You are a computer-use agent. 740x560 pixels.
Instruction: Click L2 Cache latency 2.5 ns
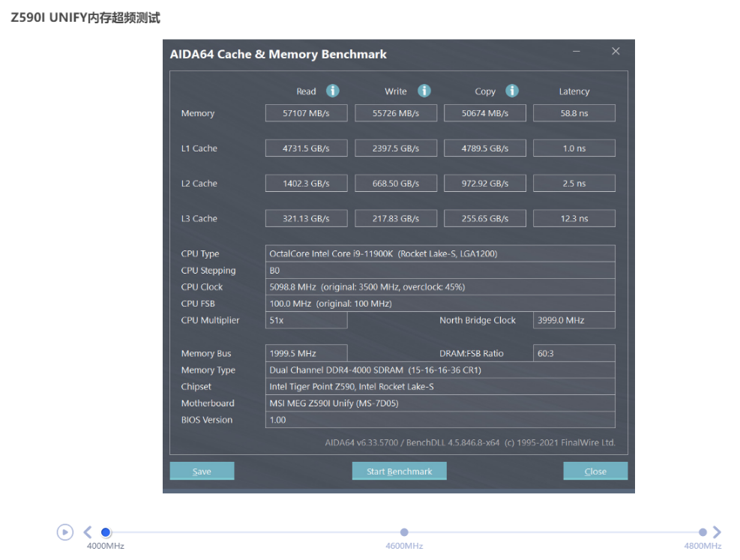pos(574,183)
